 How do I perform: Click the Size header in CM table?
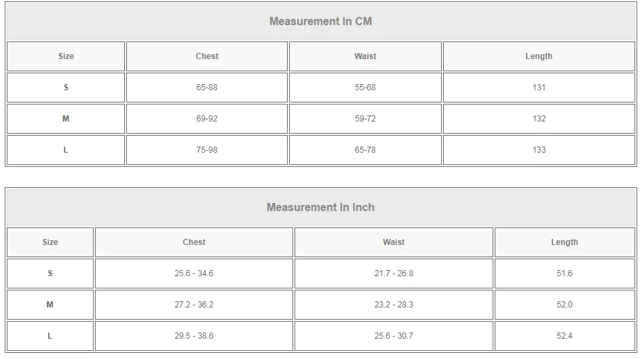tap(66, 56)
